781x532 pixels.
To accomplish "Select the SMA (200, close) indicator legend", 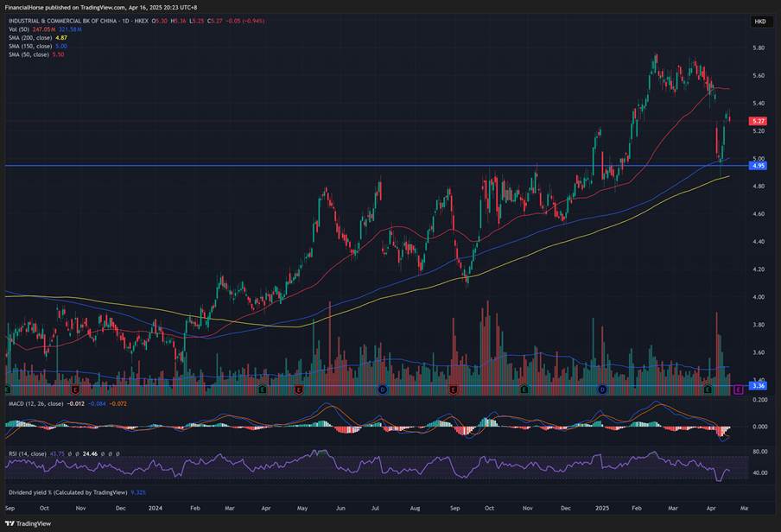I will pos(30,38).
